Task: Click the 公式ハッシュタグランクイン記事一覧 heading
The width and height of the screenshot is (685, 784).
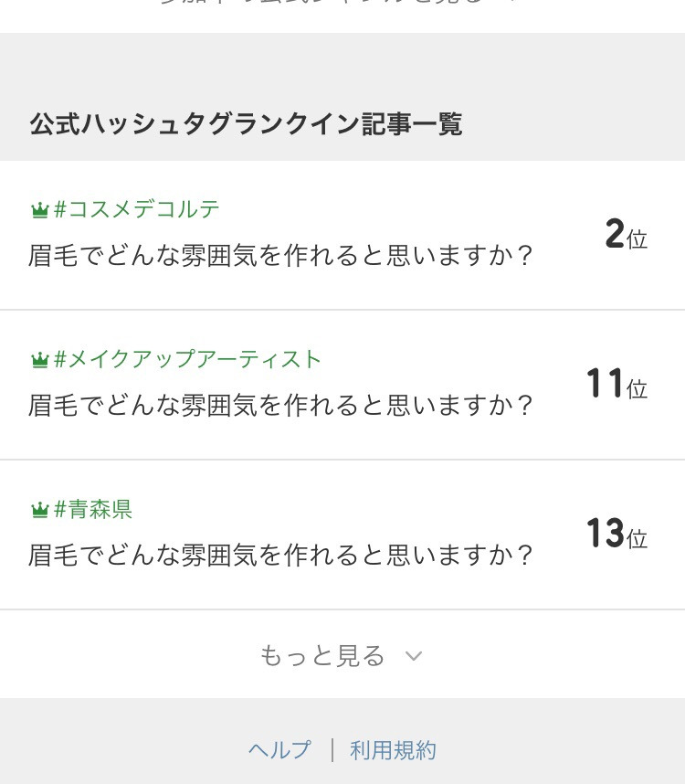Action: click(246, 123)
